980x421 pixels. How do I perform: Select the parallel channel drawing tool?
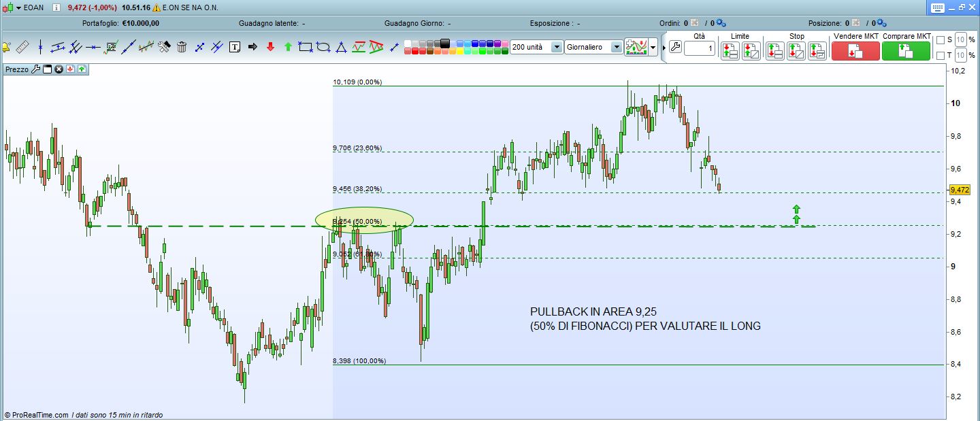click(58, 47)
